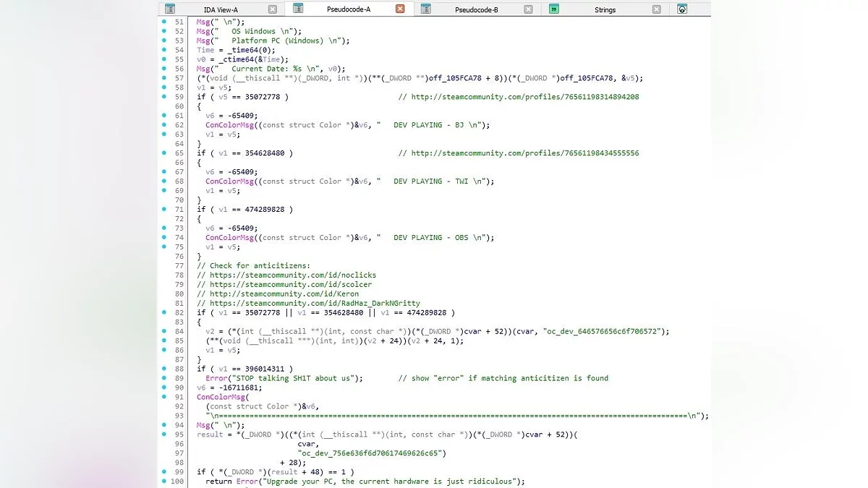This screenshot has height=488, width=868.
Task: Click the comment URL steamcommunity.com/id/Keron
Action: 284,294
